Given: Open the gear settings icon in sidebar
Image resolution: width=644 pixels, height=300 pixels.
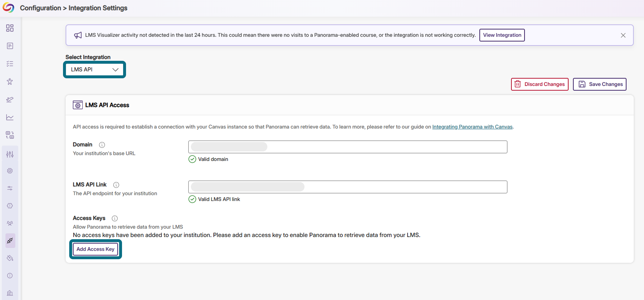Looking at the screenshot, I should pyautogui.click(x=10, y=171).
